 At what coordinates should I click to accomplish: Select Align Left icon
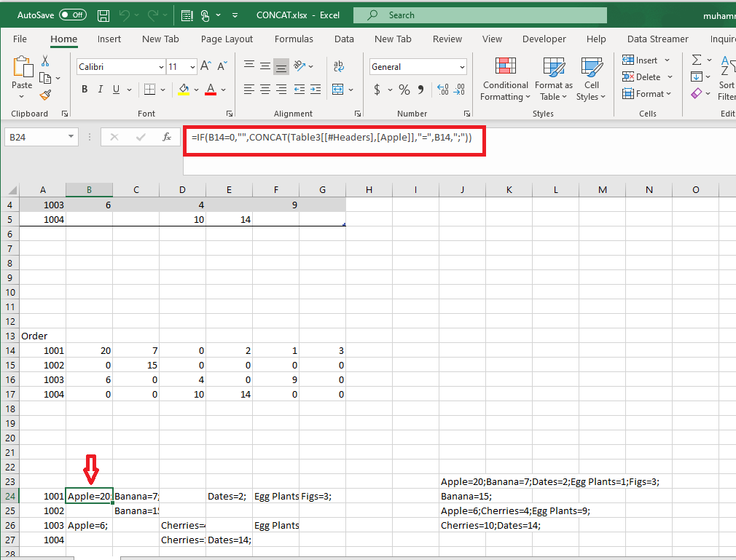point(249,89)
